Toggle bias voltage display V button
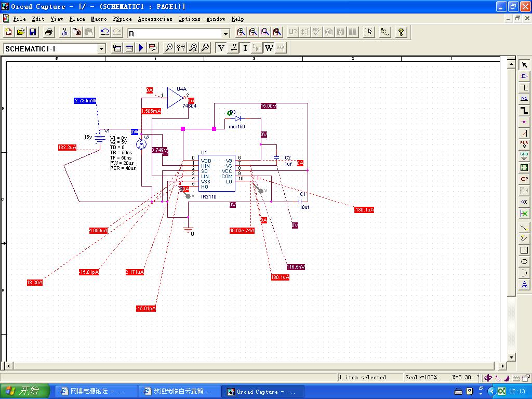This screenshot has width=532, height=399. (x=221, y=48)
